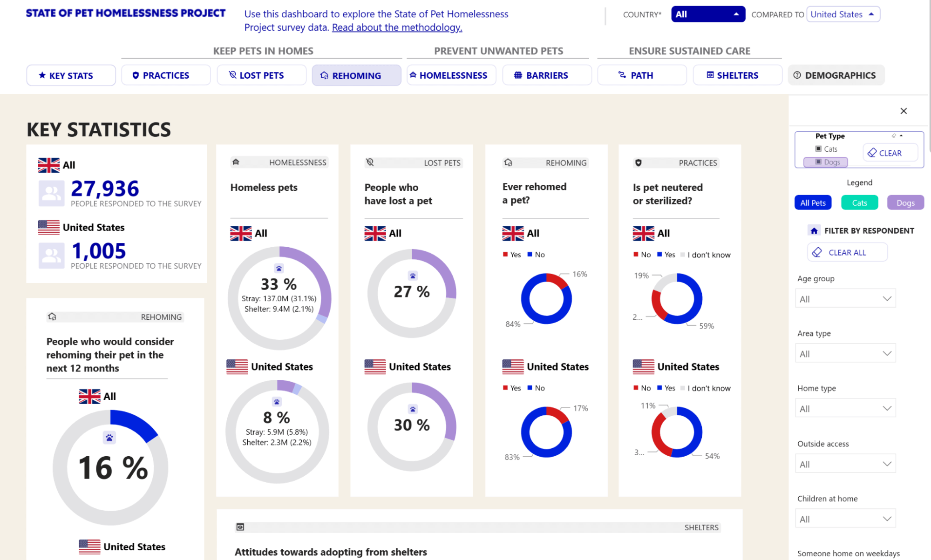Click the green Cats legend swatch
The height and width of the screenshot is (560, 931).
[x=859, y=202]
